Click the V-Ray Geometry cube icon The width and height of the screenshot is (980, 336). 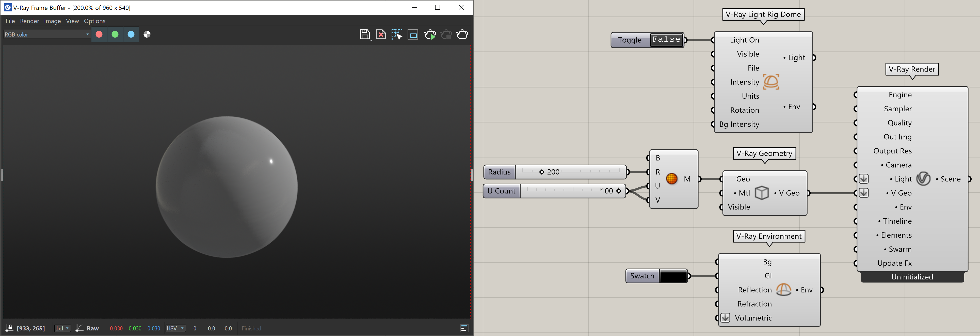(762, 193)
